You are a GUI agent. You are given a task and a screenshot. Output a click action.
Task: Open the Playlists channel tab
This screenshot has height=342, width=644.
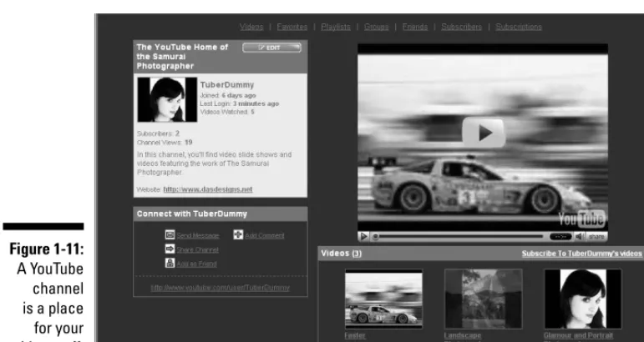click(x=336, y=27)
